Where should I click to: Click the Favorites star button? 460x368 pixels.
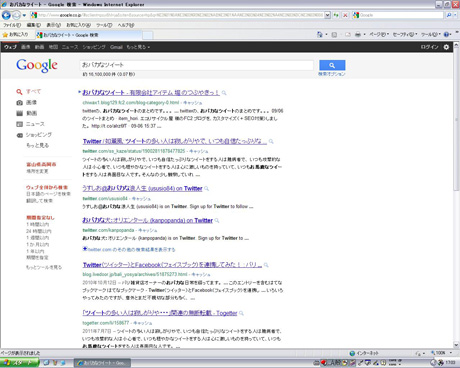(x=15, y=35)
